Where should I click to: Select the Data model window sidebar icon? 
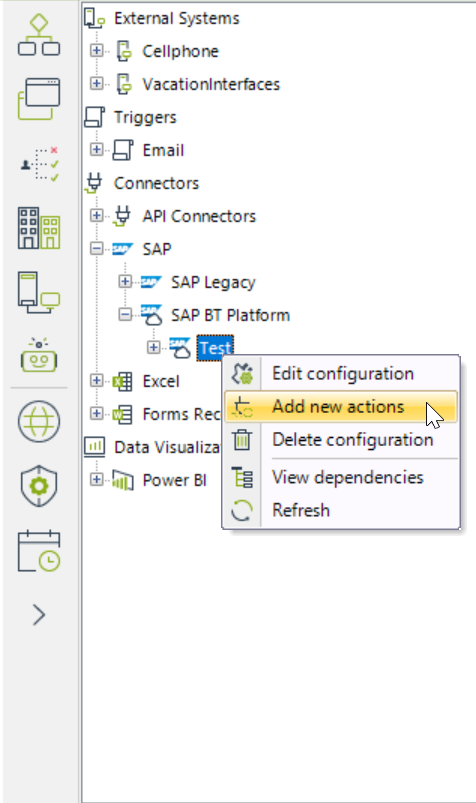coord(39,99)
